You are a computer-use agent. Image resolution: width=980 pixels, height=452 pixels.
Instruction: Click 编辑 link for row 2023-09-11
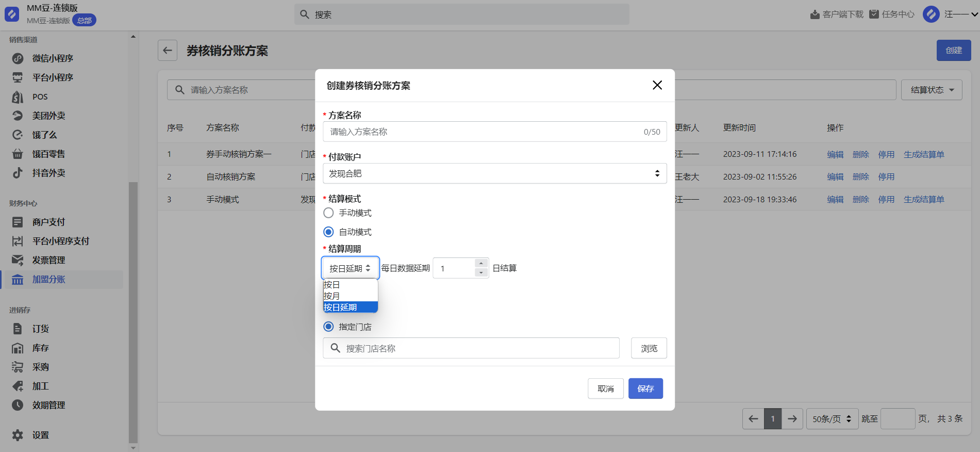point(835,154)
